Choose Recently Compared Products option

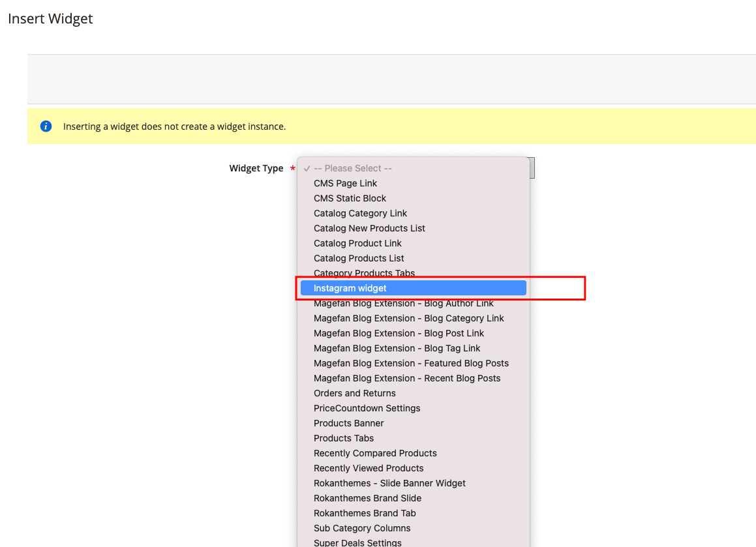[x=413, y=452]
